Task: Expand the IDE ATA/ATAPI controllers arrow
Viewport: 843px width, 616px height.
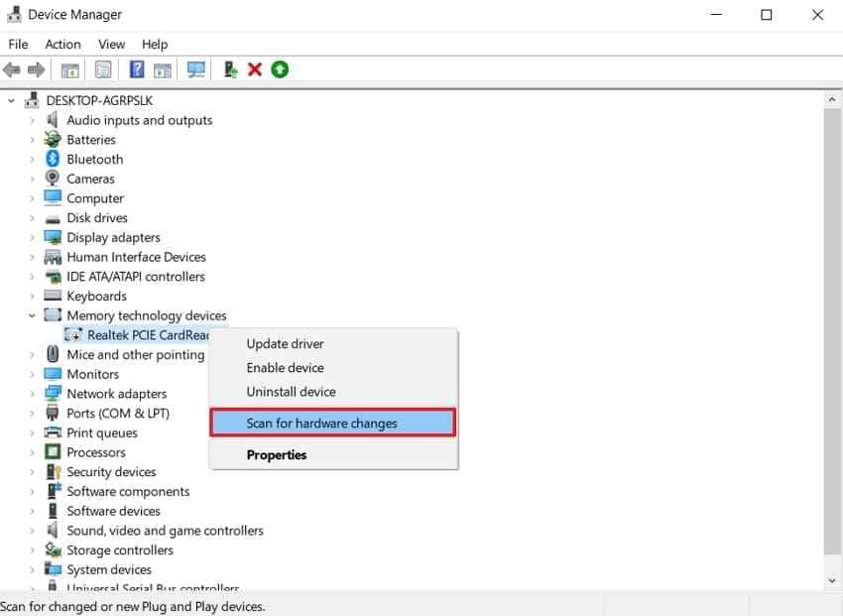Action: tap(32, 277)
